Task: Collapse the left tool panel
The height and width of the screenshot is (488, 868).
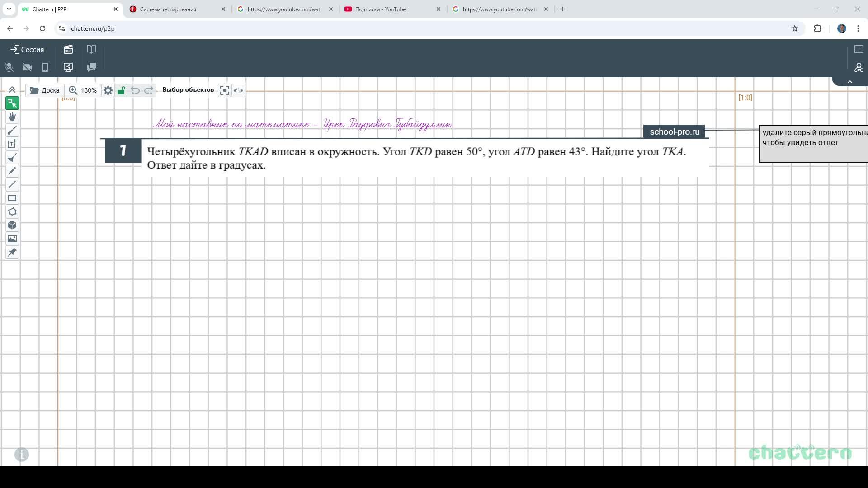Action: (12, 90)
